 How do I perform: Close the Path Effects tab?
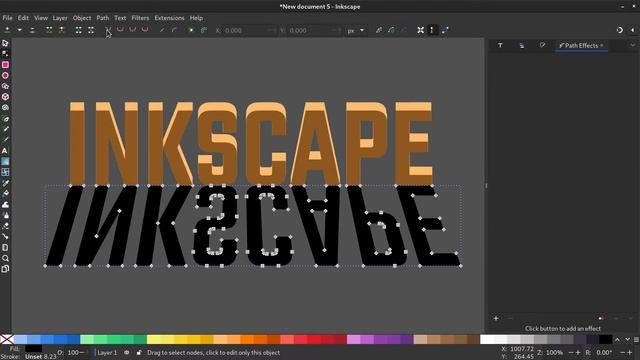tap(602, 46)
